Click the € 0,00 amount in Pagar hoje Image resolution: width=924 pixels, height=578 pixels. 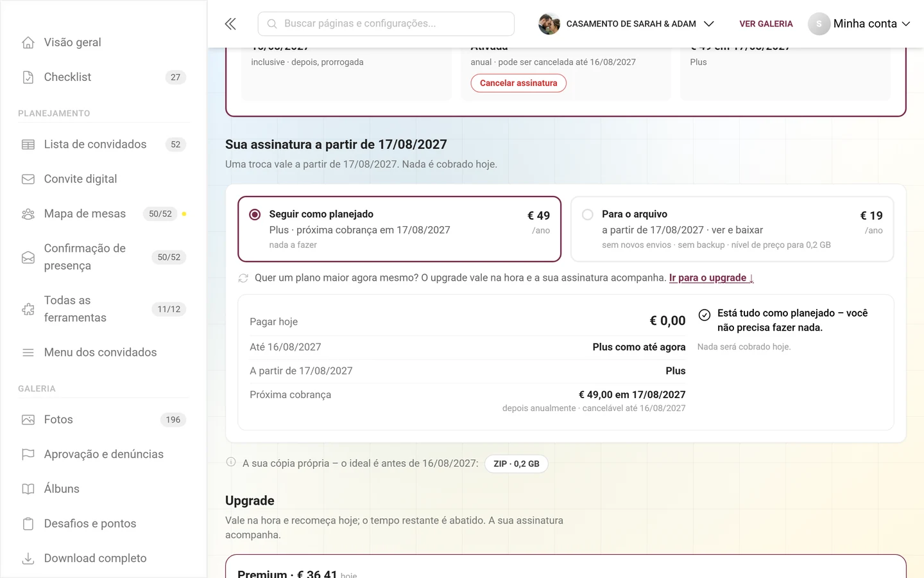click(667, 321)
